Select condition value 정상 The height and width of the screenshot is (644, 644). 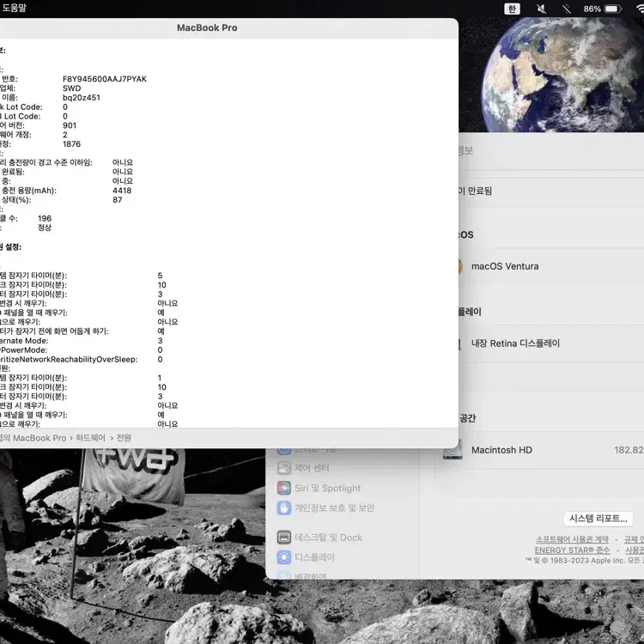pyautogui.click(x=45, y=228)
